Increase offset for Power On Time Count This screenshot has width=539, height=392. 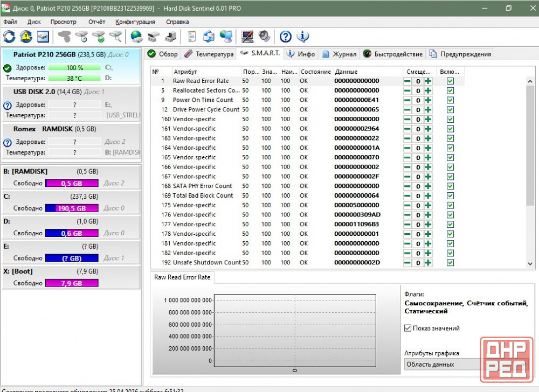tap(428, 100)
